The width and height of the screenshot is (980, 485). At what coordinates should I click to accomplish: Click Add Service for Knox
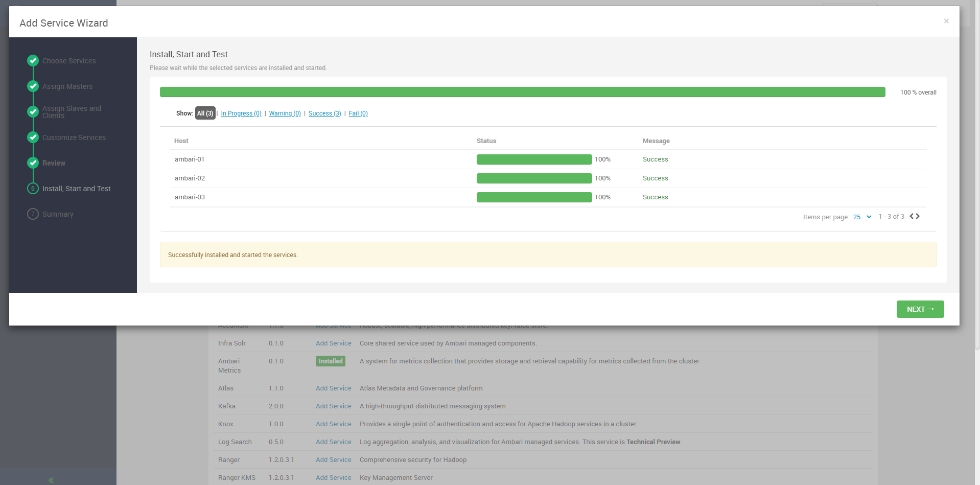[334, 424]
